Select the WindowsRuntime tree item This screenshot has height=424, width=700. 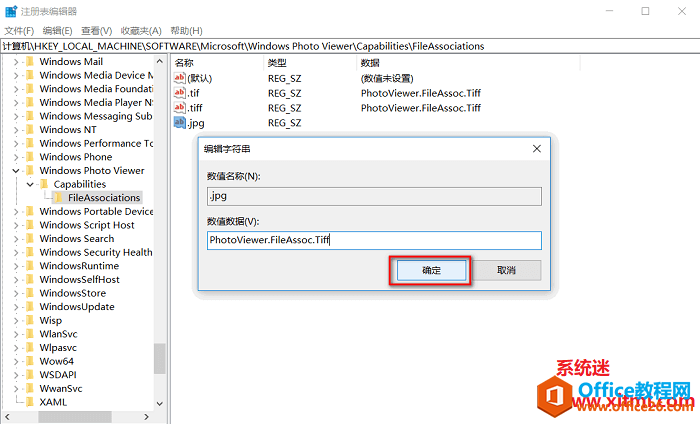point(79,266)
